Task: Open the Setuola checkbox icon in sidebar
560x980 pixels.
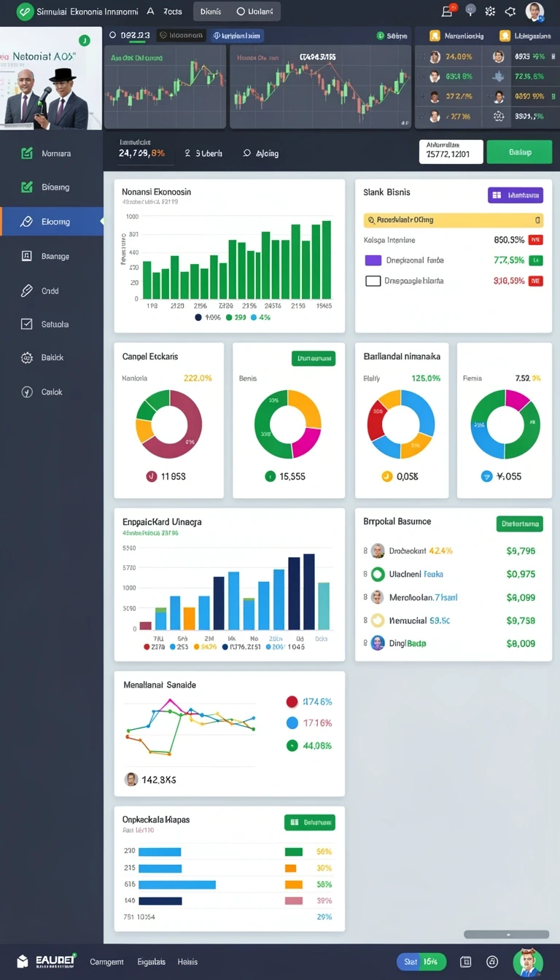Action: point(27,324)
